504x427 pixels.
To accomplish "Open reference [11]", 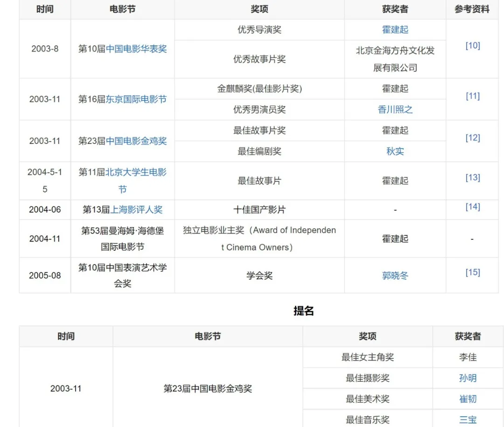I will click(x=472, y=96).
